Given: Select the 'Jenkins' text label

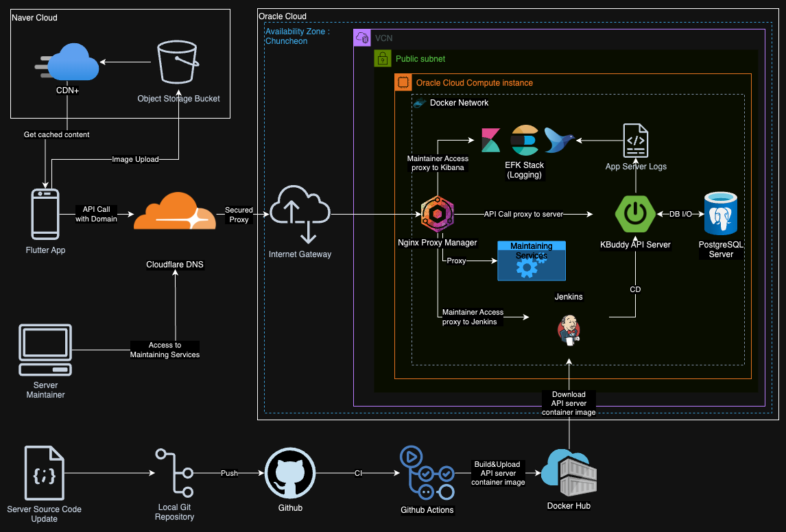Looking at the screenshot, I should pos(569,297).
